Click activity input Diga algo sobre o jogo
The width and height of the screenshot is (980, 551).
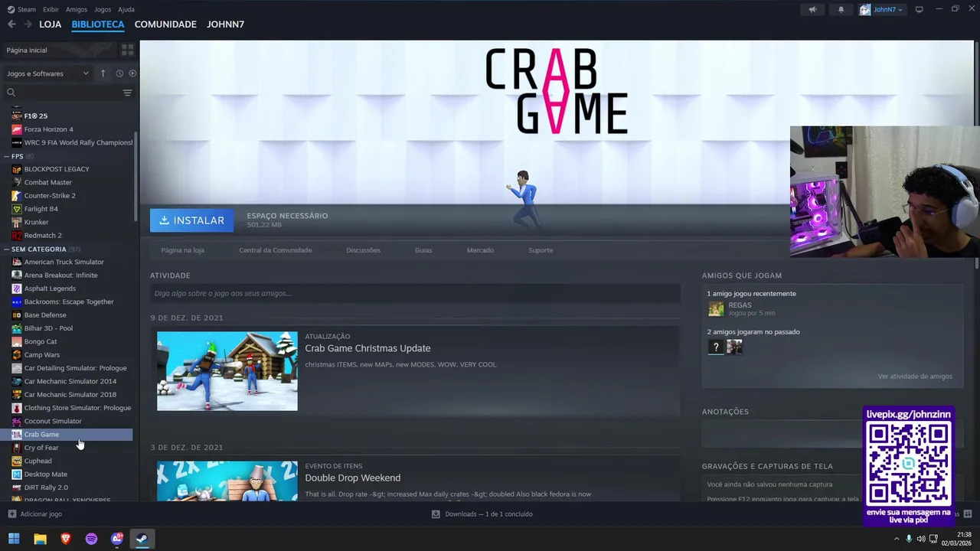(x=415, y=293)
